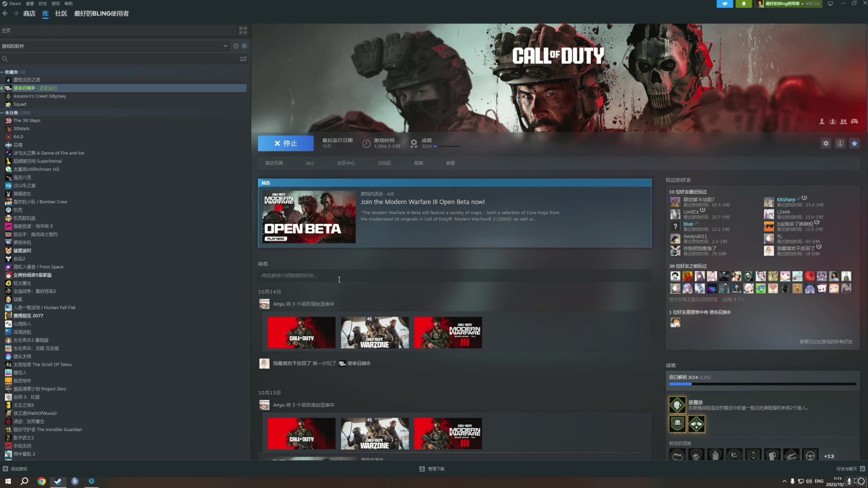Open the 客服 link
868x488 pixels.
point(450,163)
